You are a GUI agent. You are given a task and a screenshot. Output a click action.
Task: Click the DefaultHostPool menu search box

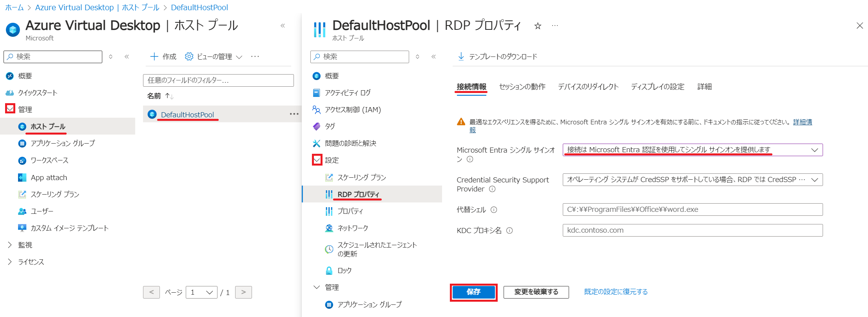(360, 56)
